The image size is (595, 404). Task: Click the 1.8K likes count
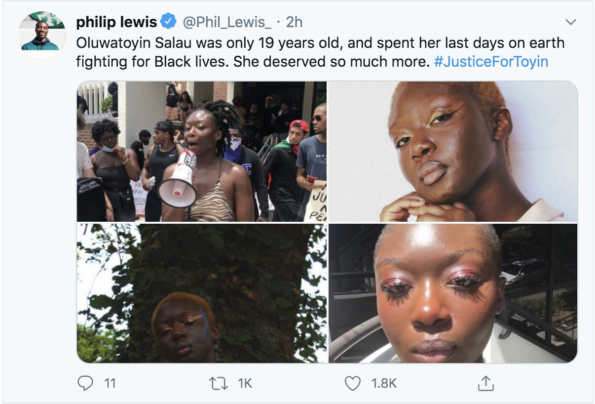click(384, 384)
